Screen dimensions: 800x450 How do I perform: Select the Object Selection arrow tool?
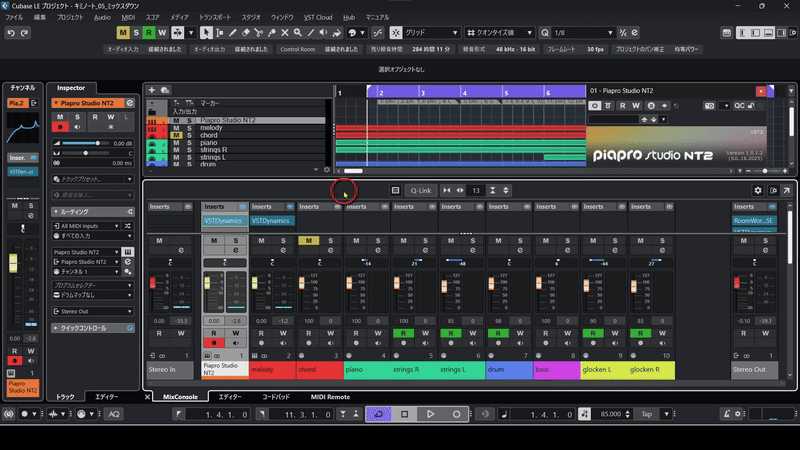coord(206,33)
